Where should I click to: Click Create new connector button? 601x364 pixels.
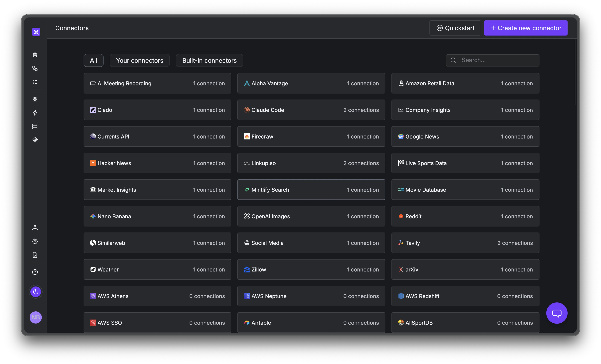point(526,28)
